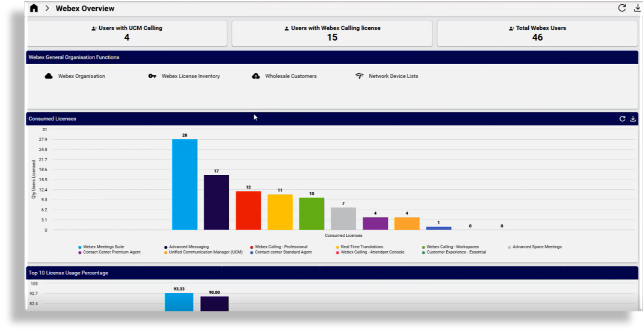Click the antenna icon for Network Device Lists
Viewport: 644px width, 333px height.
click(360, 76)
